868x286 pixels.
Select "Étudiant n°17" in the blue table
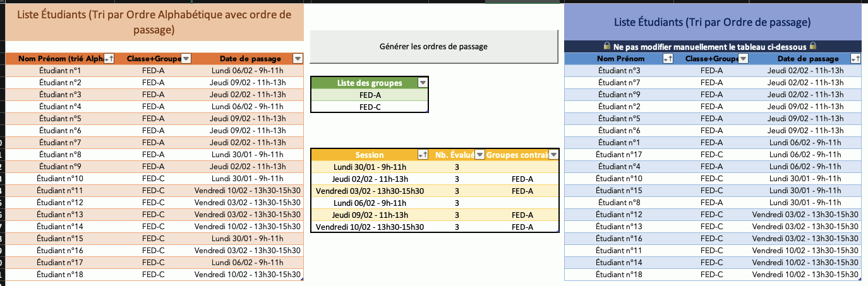point(618,154)
